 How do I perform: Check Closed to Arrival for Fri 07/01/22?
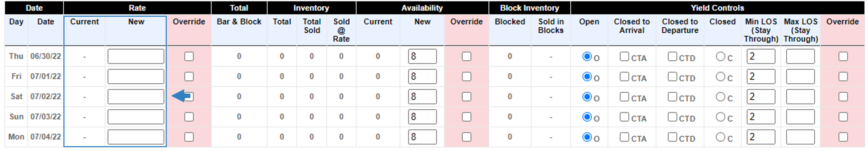coord(624,77)
